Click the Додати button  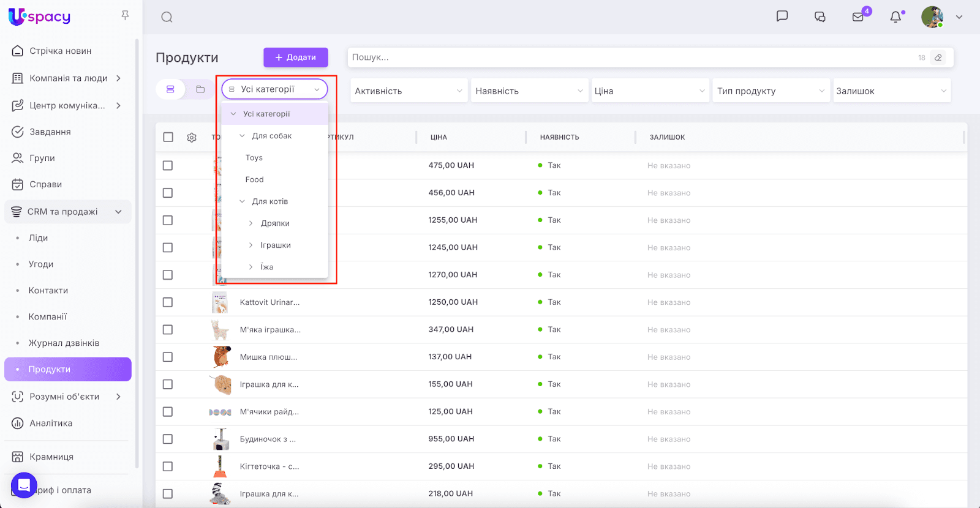(x=296, y=58)
